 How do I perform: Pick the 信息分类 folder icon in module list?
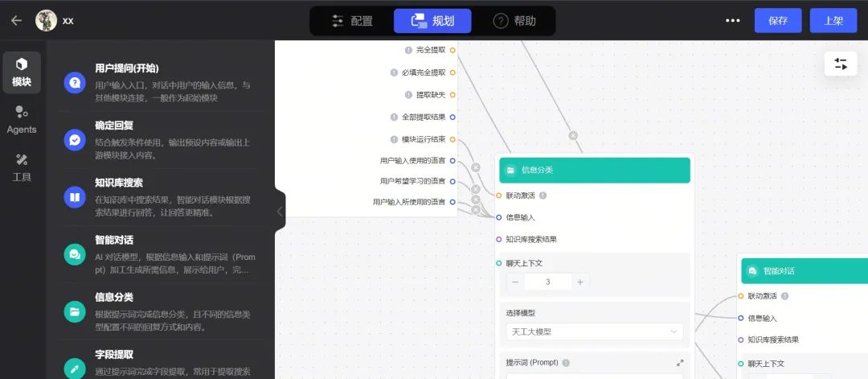pos(75,311)
